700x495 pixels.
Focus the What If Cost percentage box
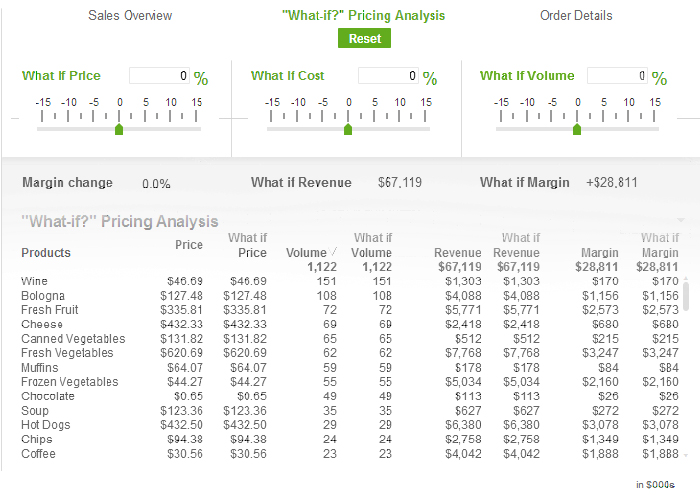[x=388, y=76]
